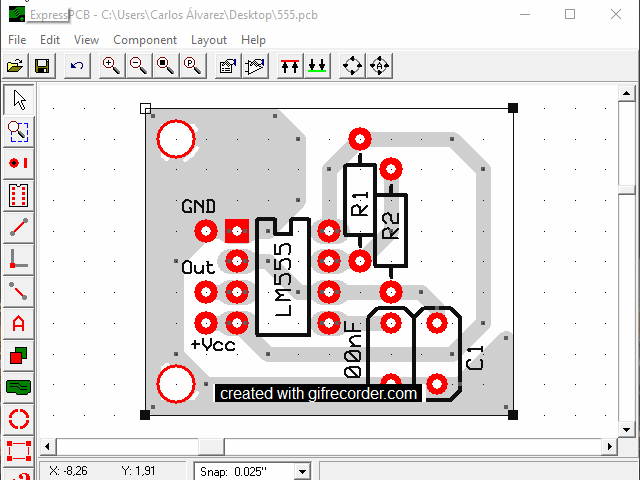Select the bottom-left mounting hole

click(176, 384)
